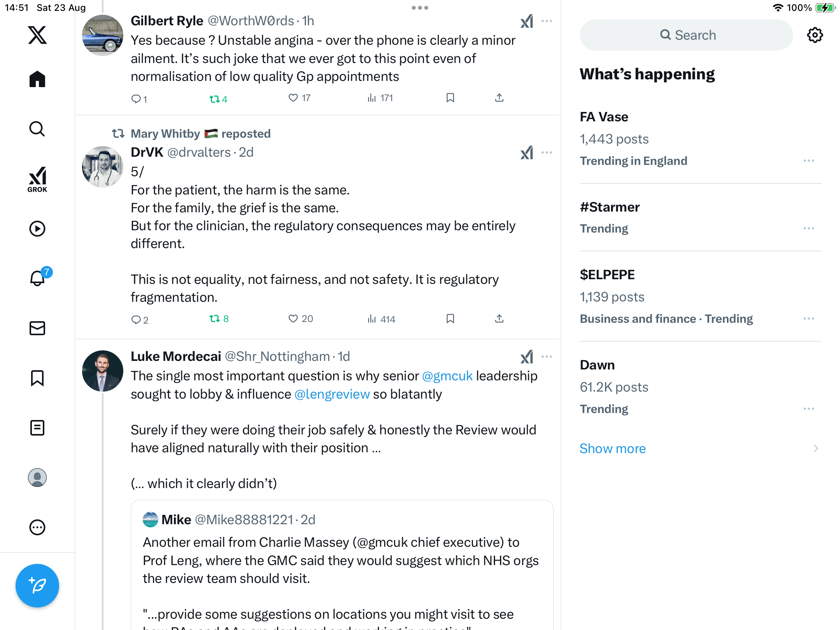Open the notifications bell

(x=37, y=278)
